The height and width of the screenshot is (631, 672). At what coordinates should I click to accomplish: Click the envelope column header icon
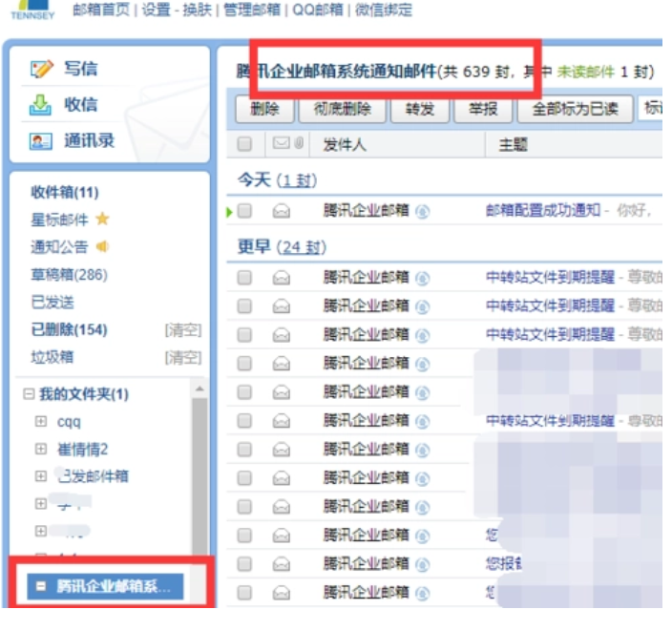tap(282, 143)
